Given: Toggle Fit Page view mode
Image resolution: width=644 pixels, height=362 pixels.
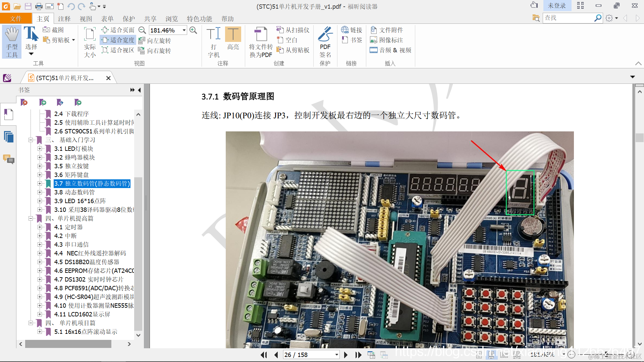Looking at the screenshot, I should 118,30.
